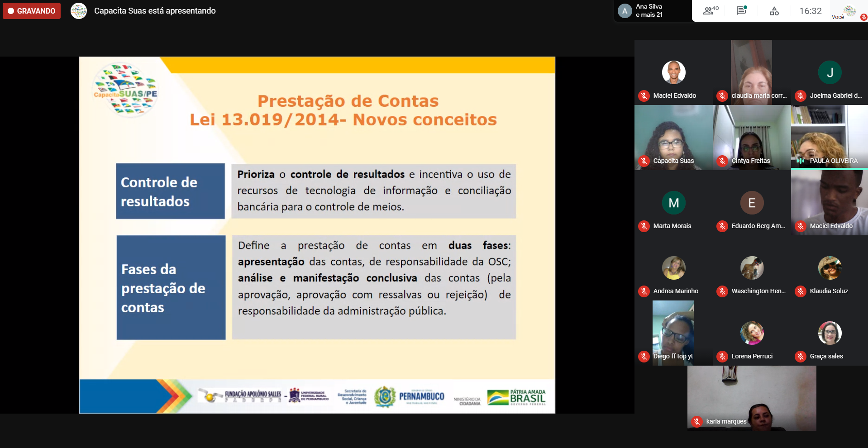The height and width of the screenshot is (448, 868).
Task: Open the activities shapes icon
Action: 774,11
